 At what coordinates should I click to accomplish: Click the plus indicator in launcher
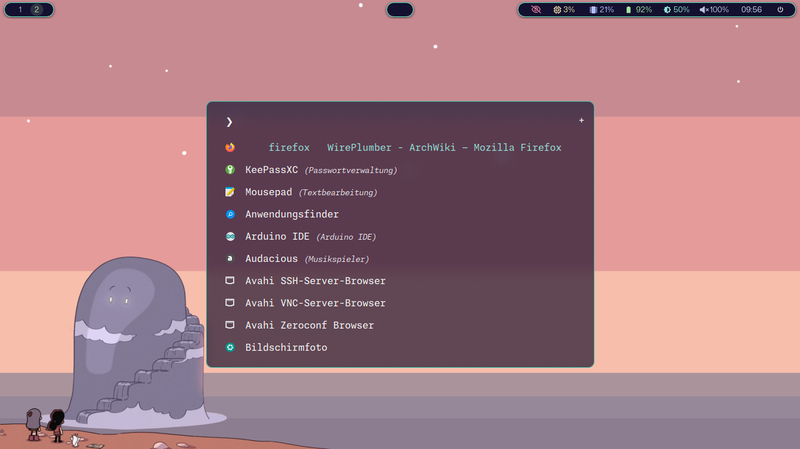pyautogui.click(x=581, y=120)
